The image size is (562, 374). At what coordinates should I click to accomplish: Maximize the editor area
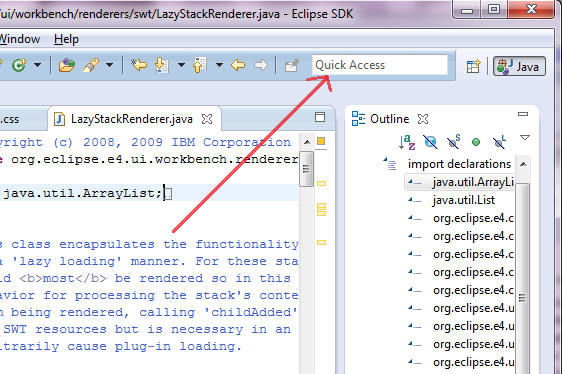click(x=320, y=117)
